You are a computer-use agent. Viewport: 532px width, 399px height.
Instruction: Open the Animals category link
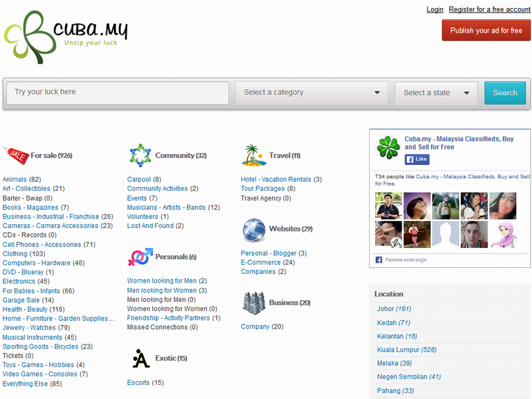[15, 179]
